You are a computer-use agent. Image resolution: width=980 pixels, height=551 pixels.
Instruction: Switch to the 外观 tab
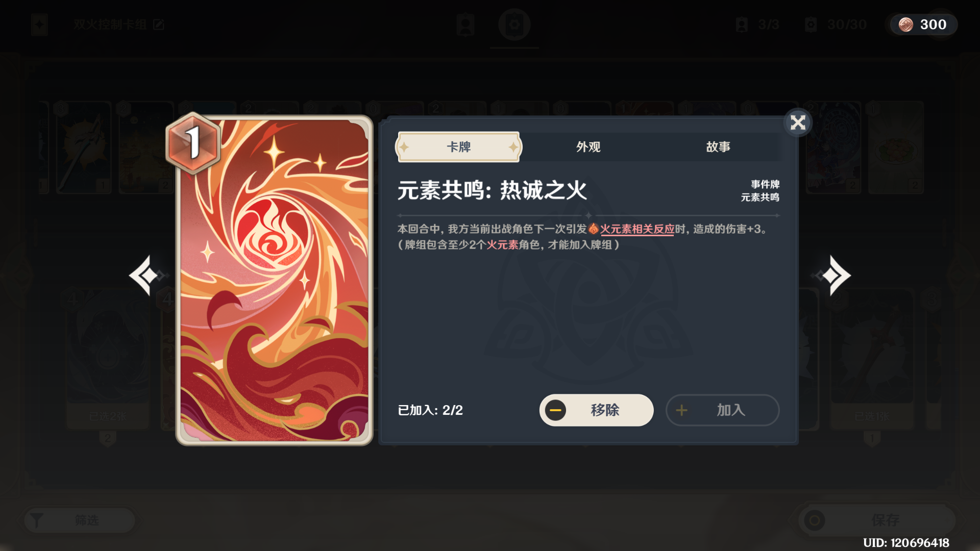pos(588,147)
